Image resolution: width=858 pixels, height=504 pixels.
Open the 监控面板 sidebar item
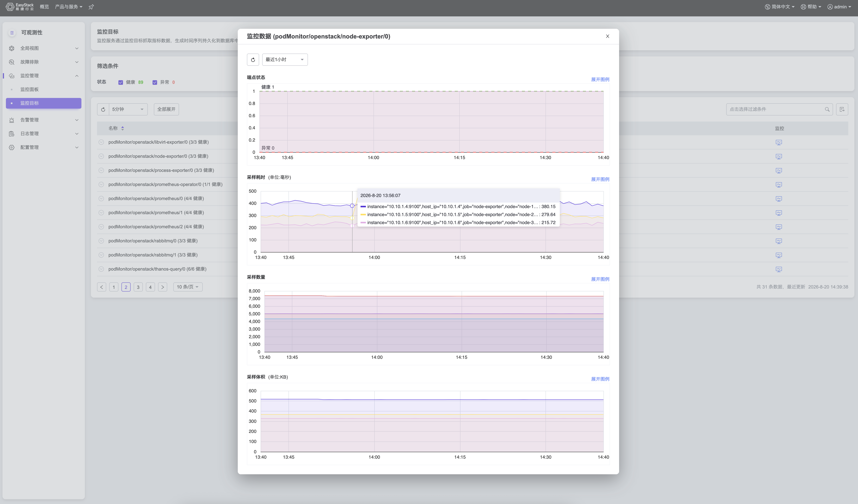tap(44, 89)
